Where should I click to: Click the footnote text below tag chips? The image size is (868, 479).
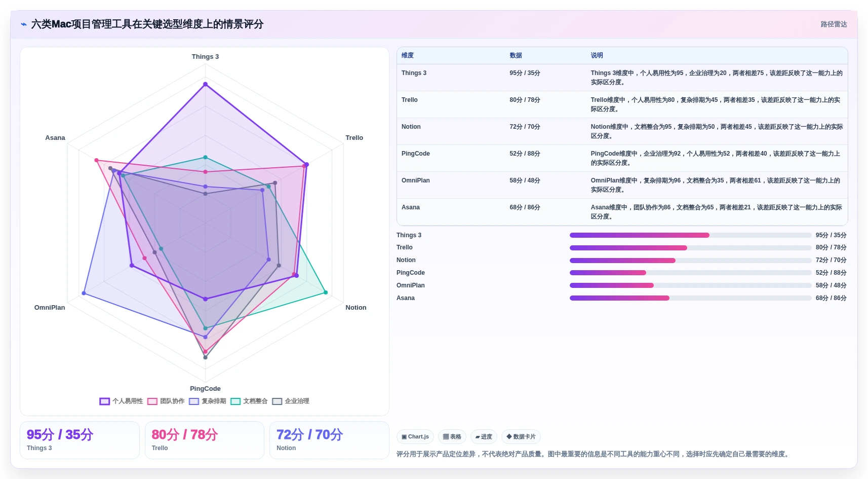click(594, 454)
